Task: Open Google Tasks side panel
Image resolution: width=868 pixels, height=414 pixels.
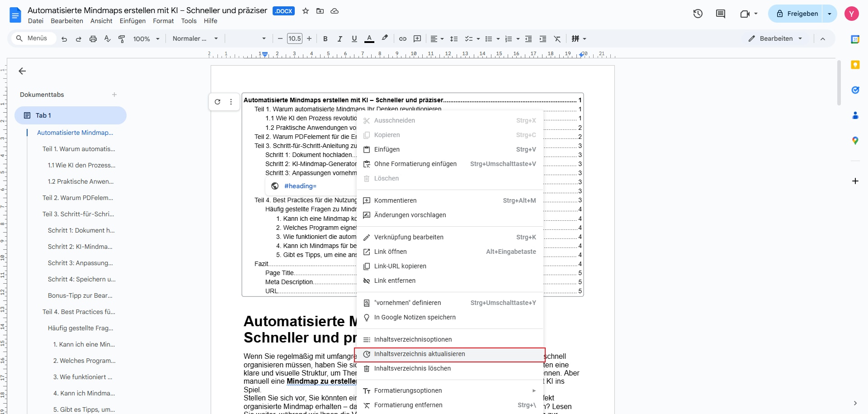Action: 855,90
